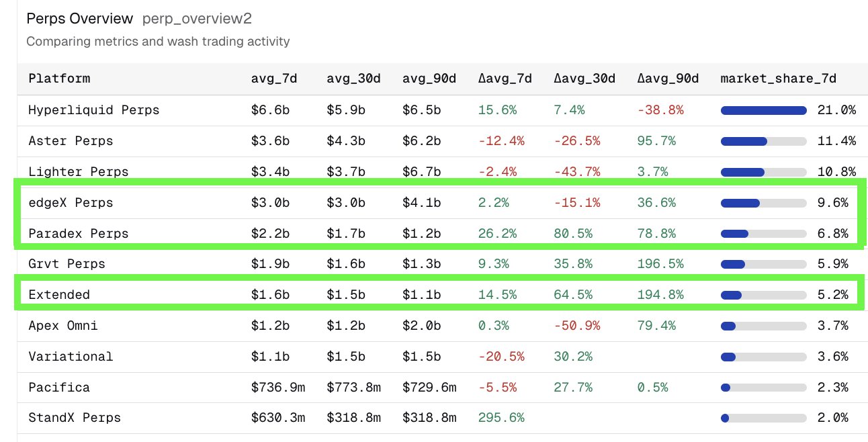Click the Lighter Perps platform name
This screenshot has height=442, width=868.
(78, 172)
